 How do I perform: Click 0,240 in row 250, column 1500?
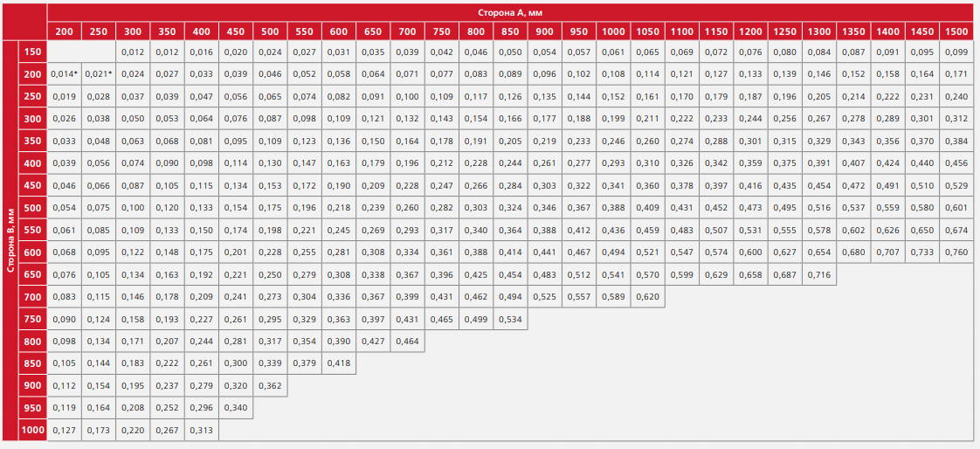pyautogui.click(x=956, y=97)
